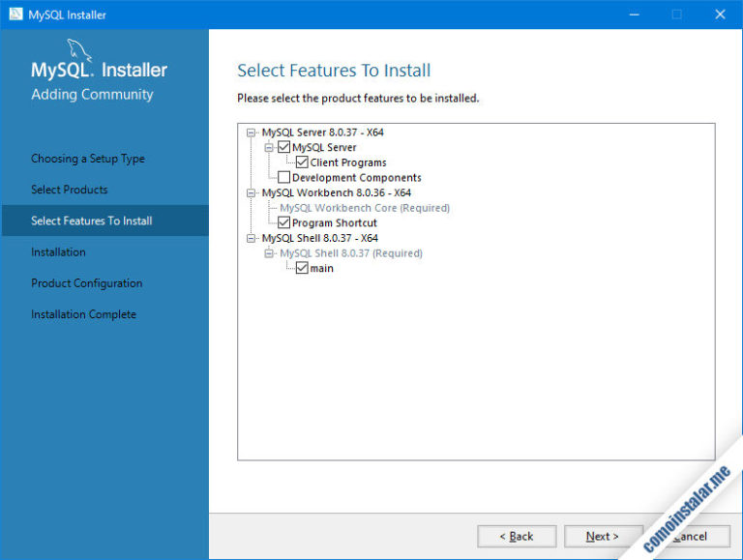This screenshot has height=560, width=743.
Task: Toggle the main checkbox under MySQL Shell
Action: 302,268
